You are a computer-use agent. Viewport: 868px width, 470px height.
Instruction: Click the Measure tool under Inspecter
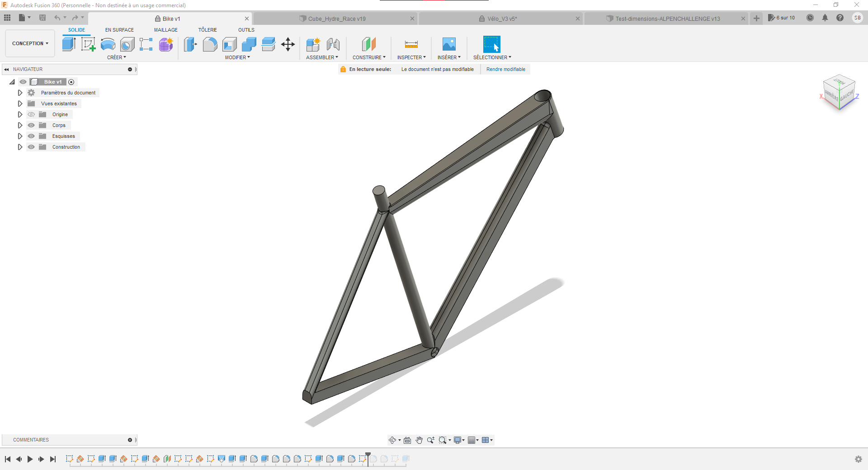coord(411,44)
